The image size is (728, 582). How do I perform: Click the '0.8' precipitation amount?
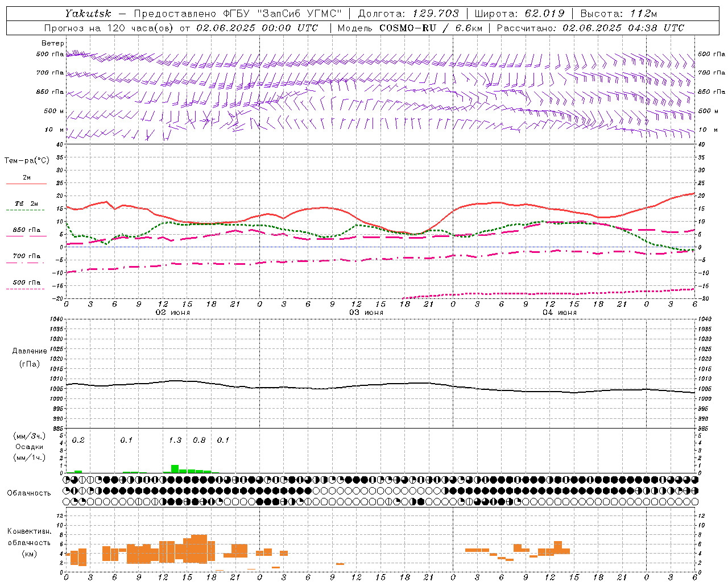coord(199,440)
